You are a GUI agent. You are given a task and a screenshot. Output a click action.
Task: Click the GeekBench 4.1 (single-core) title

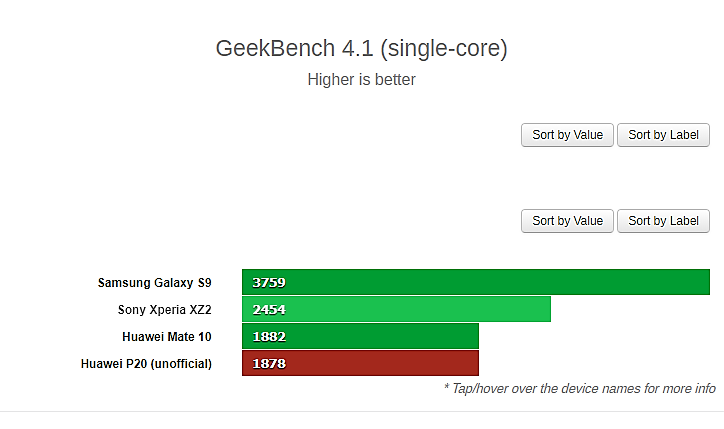click(x=362, y=48)
